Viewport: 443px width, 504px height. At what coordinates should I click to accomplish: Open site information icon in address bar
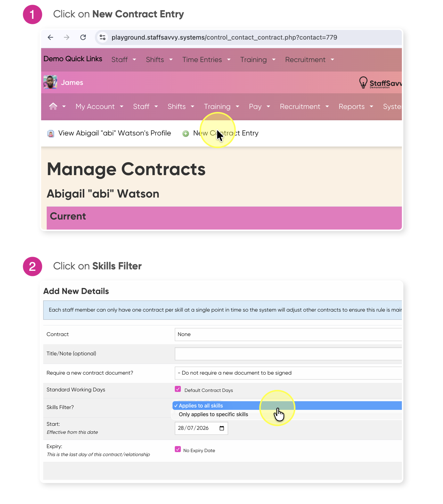click(x=103, y=37)
